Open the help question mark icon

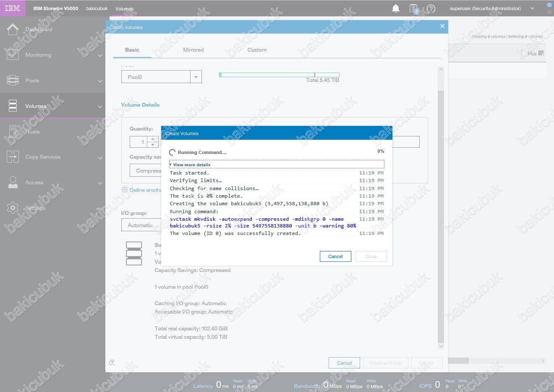coord(431,8)
